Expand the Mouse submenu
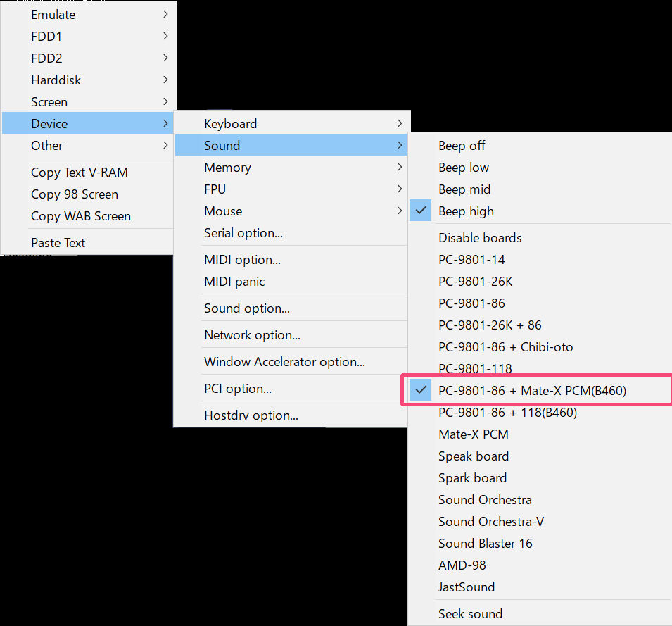 [291, 211]
